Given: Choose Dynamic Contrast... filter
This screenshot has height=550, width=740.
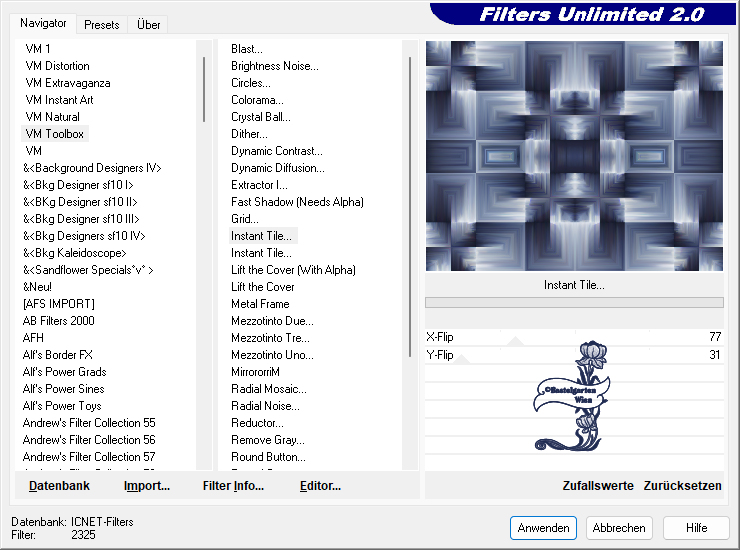Looking at the screenshot, I should [x=277, y=151].
